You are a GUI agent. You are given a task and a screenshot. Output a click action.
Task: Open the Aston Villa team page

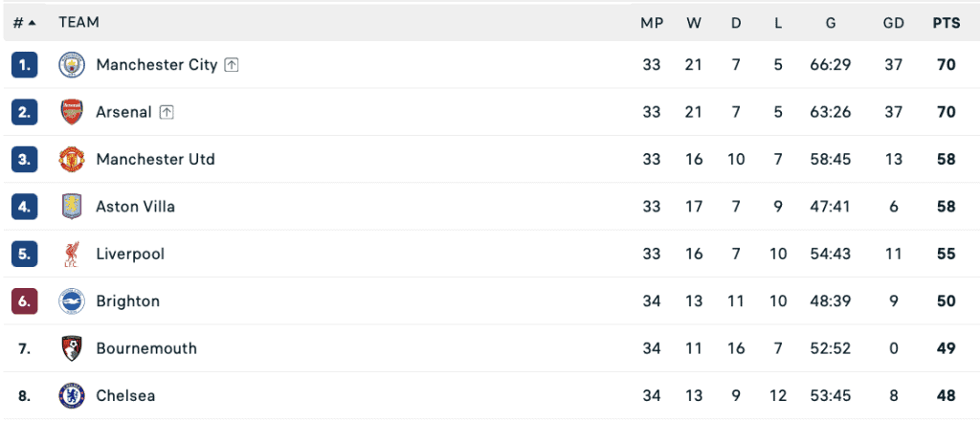[x=135, y=207]
